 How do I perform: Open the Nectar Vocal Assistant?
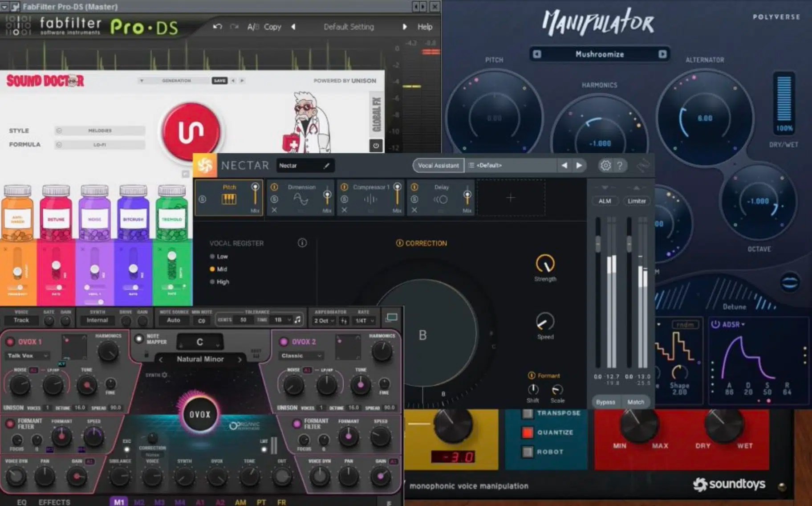click(438, 165)
